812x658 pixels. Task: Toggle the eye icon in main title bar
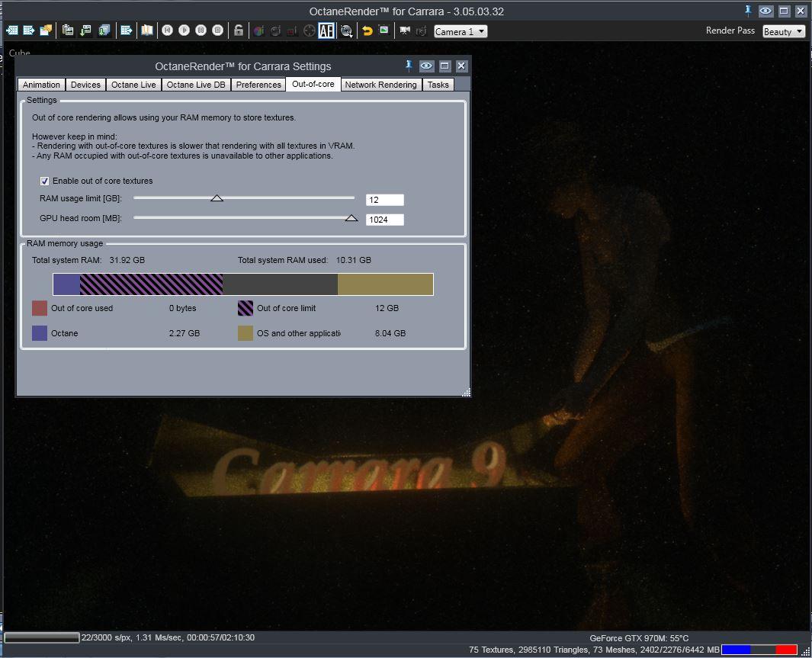765,11
